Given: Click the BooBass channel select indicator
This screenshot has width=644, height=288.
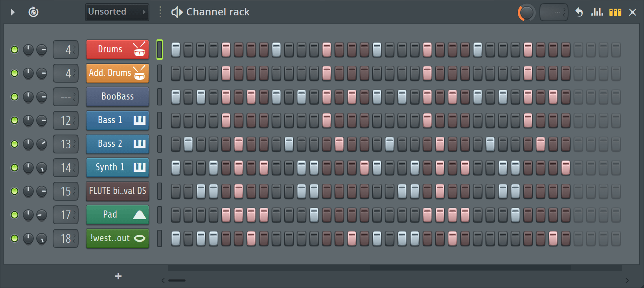Looking at the screenshot, I should point(160,97).
